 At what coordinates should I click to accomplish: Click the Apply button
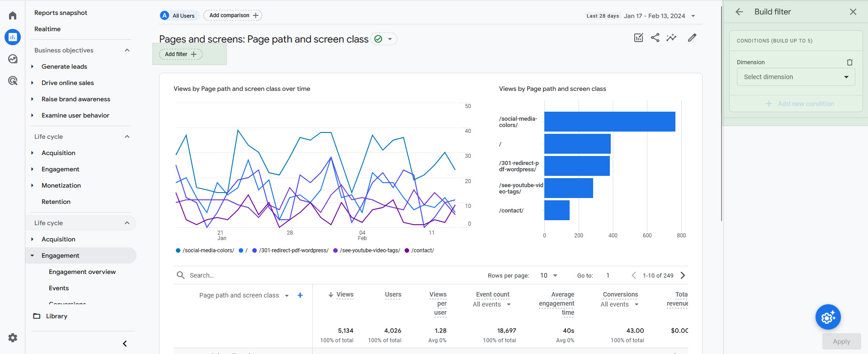[x=841, y=341]
